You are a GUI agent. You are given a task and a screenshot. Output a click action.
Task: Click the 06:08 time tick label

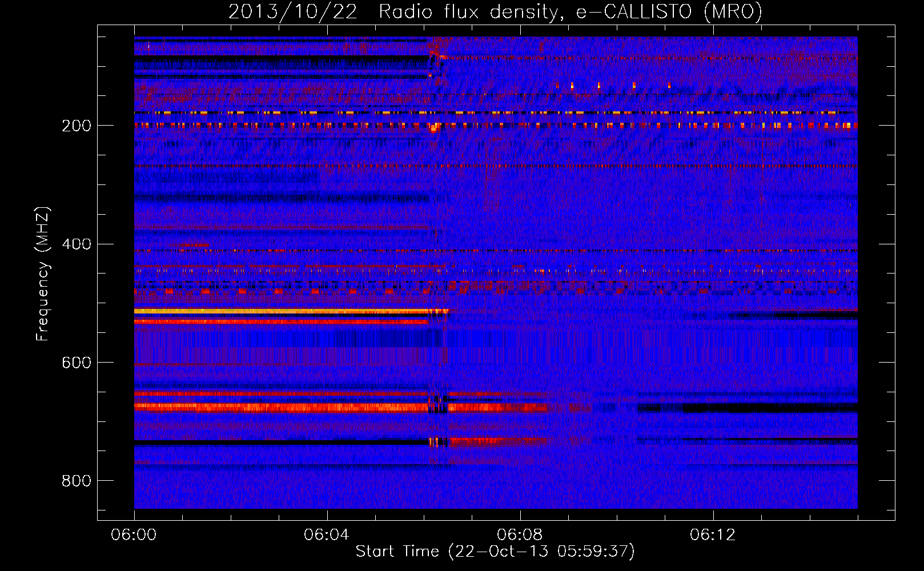(x=520, y=534)
